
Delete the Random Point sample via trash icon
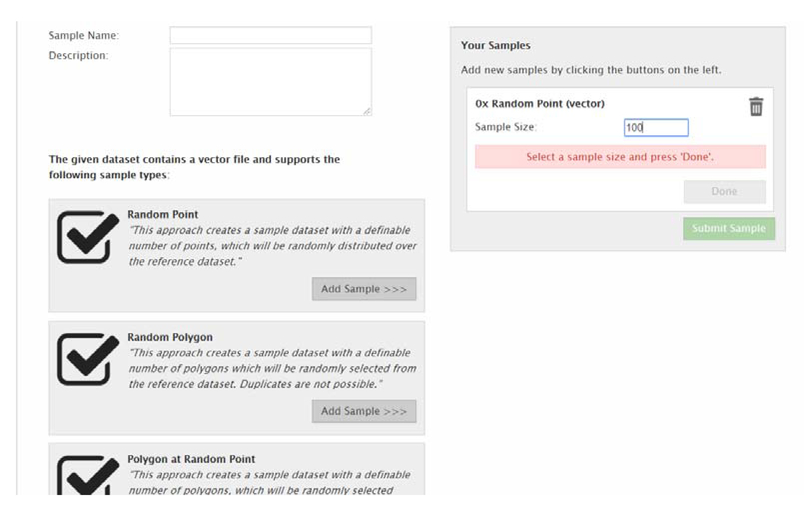756,107
